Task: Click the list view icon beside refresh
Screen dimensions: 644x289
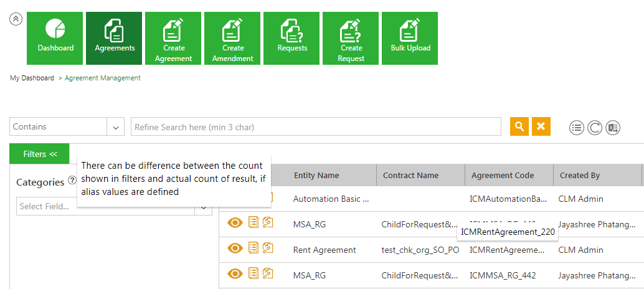Action: tap(577, 128)
